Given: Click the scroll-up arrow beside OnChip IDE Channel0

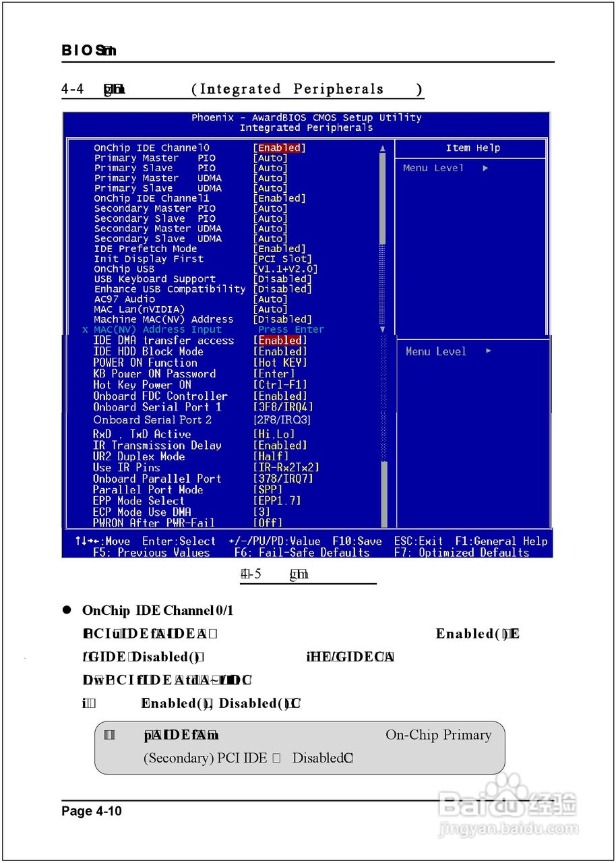Looking at the screenshot, I should [383, 148].
